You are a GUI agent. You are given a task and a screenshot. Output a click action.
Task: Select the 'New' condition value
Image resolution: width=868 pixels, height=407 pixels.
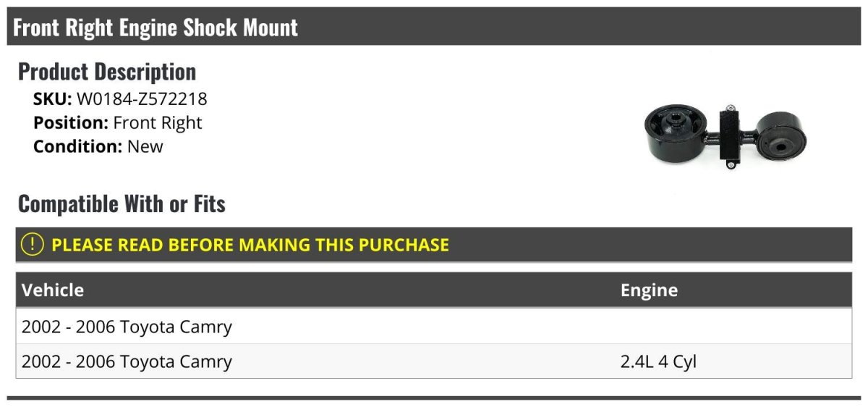[145, 146]
